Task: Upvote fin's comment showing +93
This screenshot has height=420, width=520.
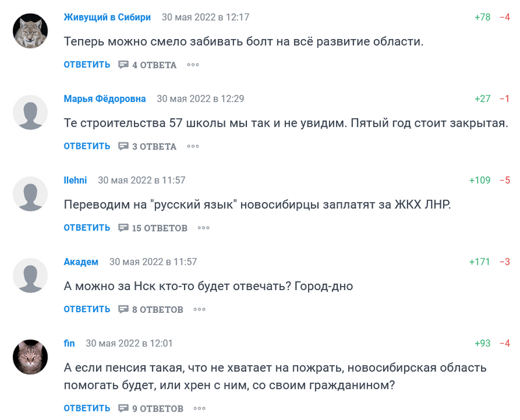Action: point(482,343)
